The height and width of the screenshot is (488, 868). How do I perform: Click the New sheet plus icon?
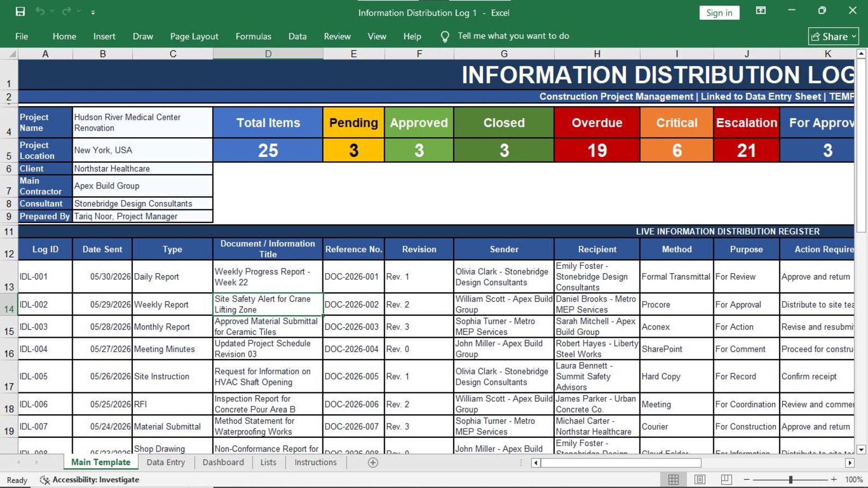373,463
